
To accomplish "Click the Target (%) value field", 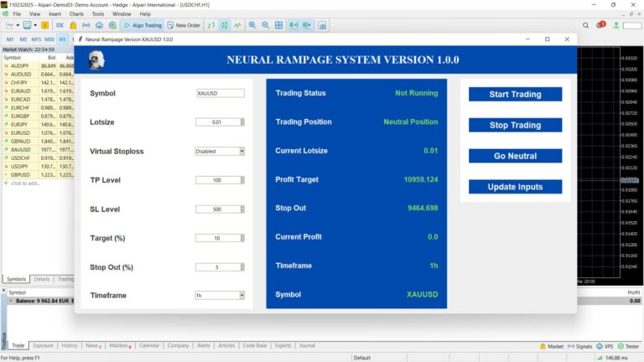I will (220, 238).
